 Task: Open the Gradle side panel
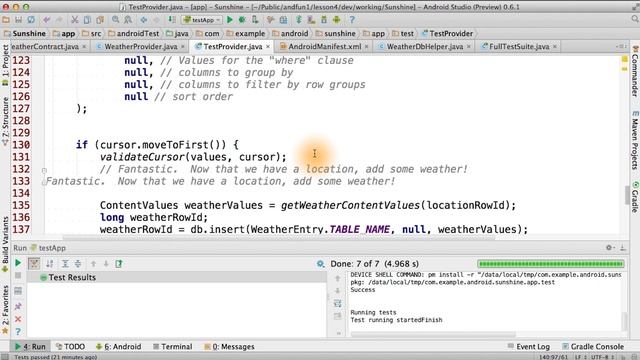point(635,197)
